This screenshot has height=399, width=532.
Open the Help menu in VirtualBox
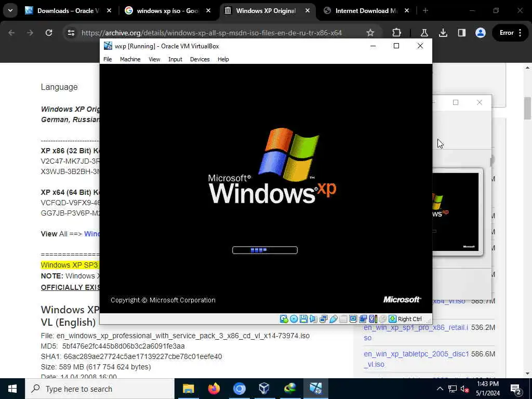[223, 59]
